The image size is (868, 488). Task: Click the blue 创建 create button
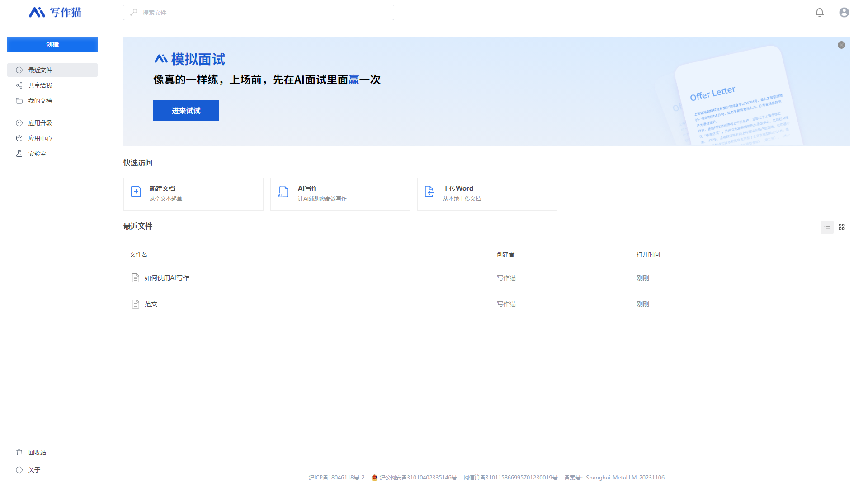[x=52, y=44]
